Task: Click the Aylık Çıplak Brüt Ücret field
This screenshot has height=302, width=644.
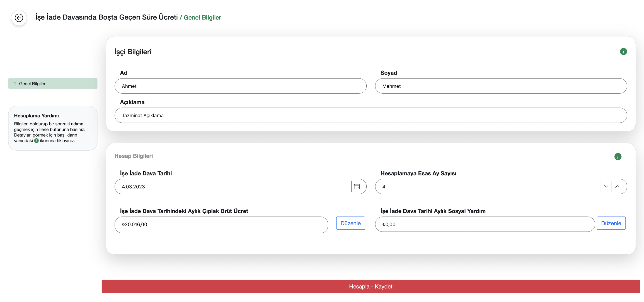Action: click(221, 224)
